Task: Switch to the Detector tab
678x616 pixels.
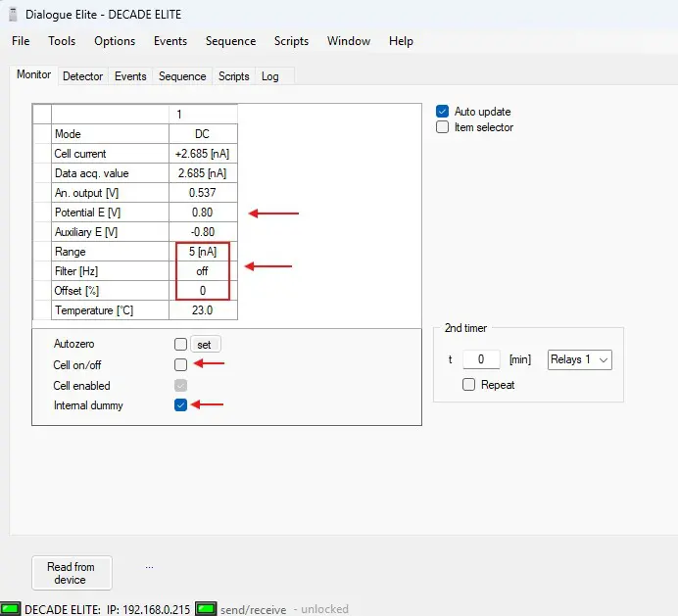Action: [83, 76]
